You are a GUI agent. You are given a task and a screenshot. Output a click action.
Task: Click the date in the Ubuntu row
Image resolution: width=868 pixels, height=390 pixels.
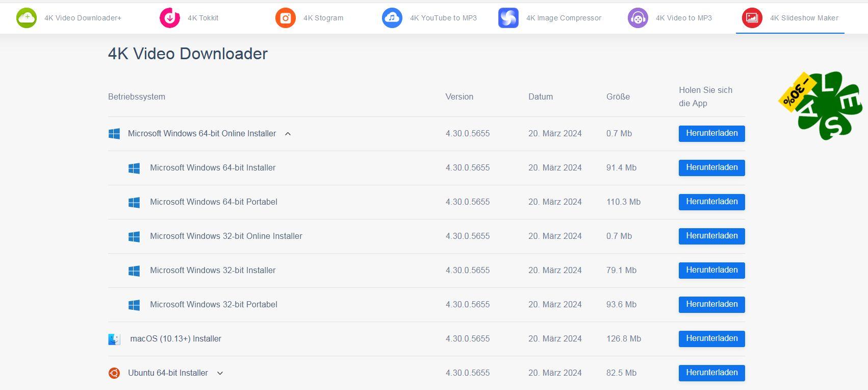(555, 373)
